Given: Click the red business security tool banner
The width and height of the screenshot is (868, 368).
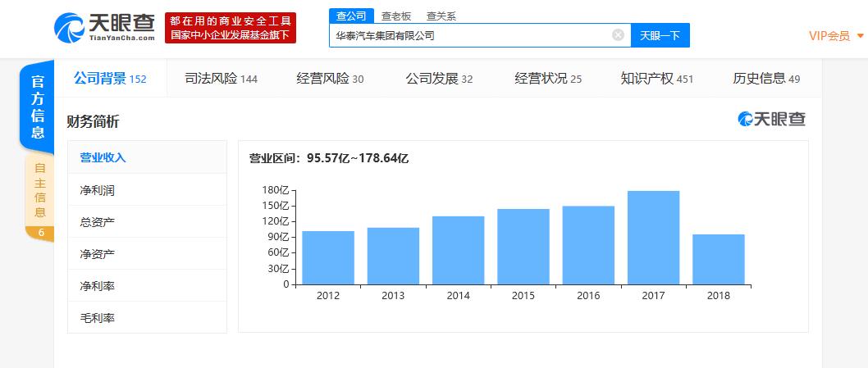Looking at the screenshot, I should click(230, 28).
